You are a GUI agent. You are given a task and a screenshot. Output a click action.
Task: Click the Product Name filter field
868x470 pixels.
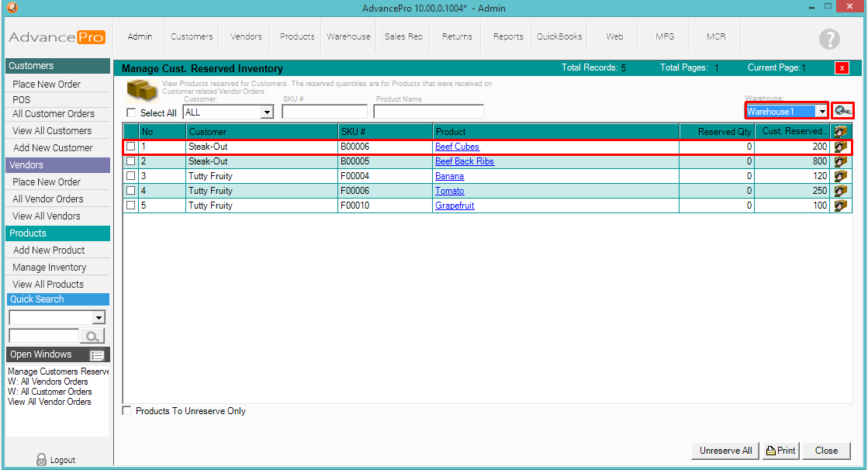(428, 112)
